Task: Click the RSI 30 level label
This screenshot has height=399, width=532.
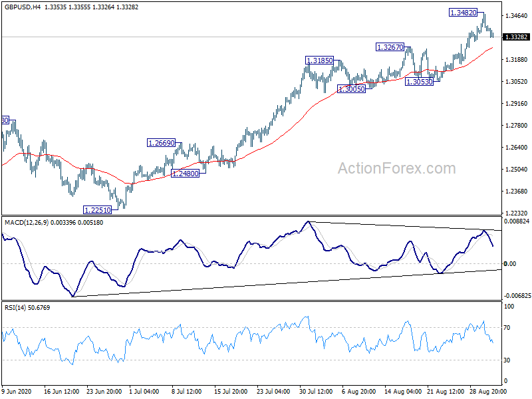Action: click(x=507, y=360)
